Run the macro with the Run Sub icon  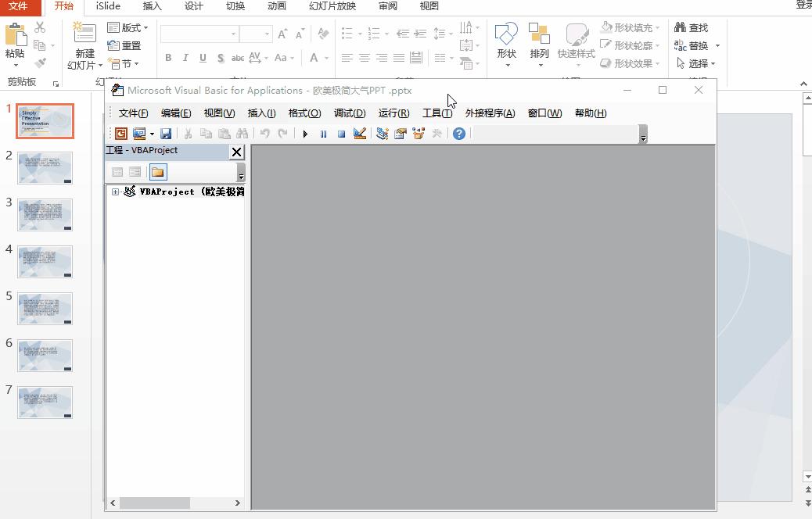tap(305, 134)
